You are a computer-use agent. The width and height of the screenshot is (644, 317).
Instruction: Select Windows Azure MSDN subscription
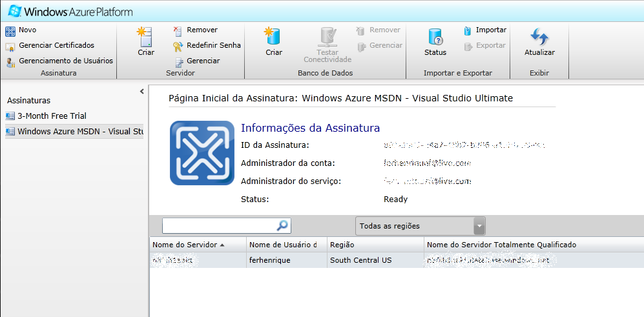click(x=73, y=132)
